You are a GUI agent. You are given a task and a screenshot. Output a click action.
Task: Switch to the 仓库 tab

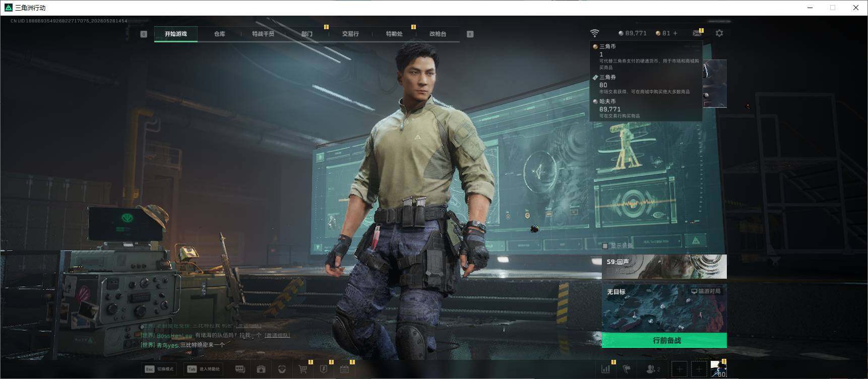tap(219, 34)
